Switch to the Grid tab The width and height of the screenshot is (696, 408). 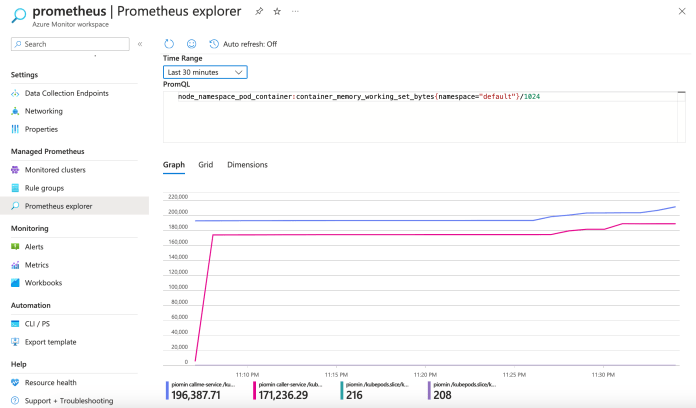pos(206,165)
